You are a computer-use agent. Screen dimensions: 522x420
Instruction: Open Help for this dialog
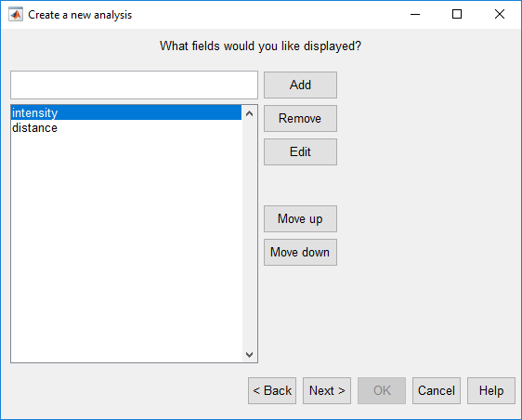[491, 390]
